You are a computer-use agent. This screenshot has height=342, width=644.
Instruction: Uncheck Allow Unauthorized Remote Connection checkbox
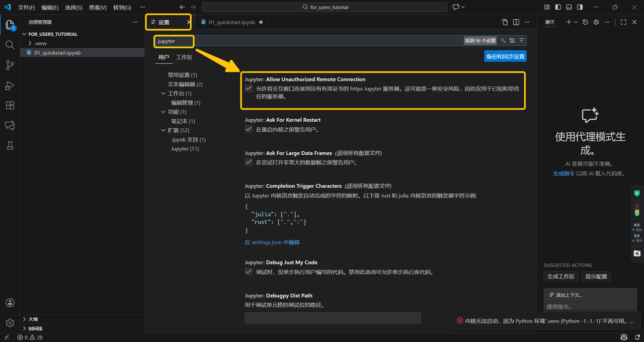click(249, 89)
